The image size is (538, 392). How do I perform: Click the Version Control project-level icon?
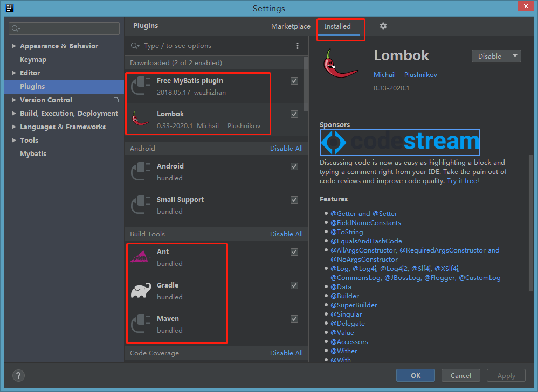116,100
